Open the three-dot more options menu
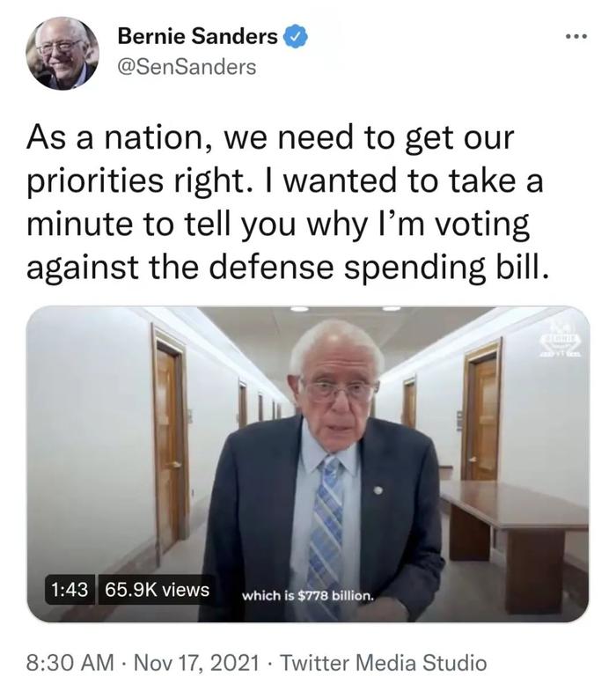This screenshot has height=699, width=616. (576, 36)
